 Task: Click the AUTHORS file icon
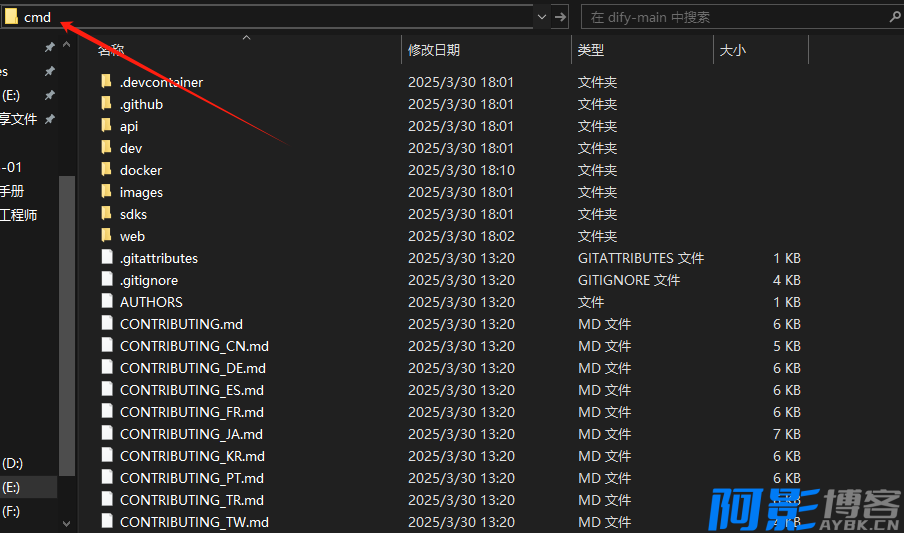pyautogui.click(x=107, y=302)
